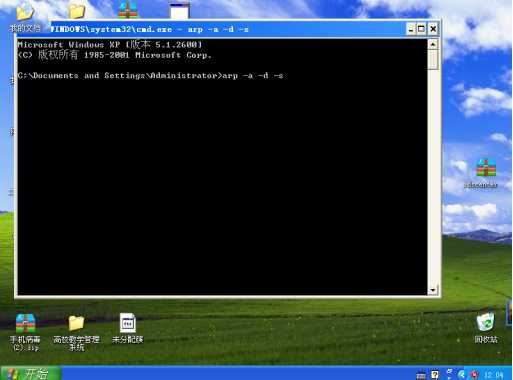The height and width of the screenshot is (380, 513).
Task: Open the 我的文档 desktop folder icon
Action: pyautogui.click(x=25, y=13)
